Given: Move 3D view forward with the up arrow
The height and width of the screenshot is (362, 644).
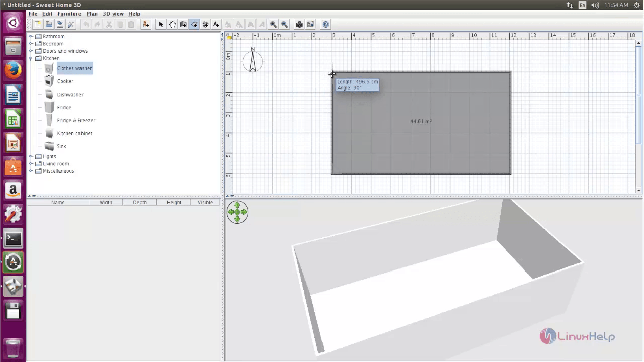Looking at the screenshot, I should (x=237, y=205).
